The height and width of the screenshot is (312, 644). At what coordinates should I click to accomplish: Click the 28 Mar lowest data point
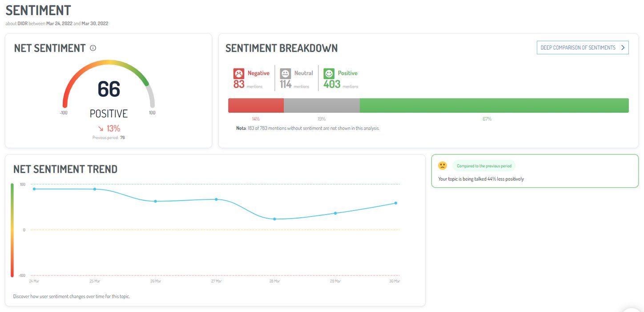click(274, 219)
